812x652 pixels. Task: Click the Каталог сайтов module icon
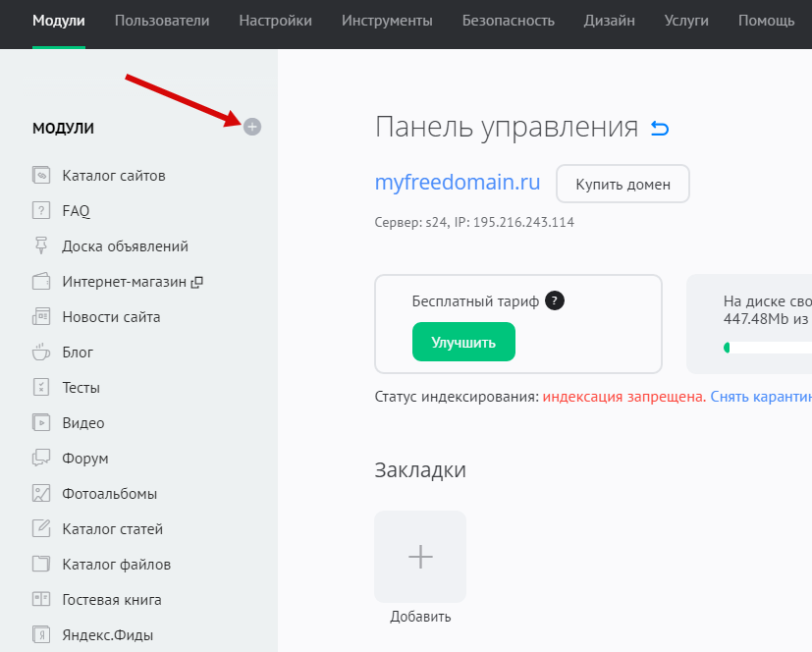pos(41,176)
